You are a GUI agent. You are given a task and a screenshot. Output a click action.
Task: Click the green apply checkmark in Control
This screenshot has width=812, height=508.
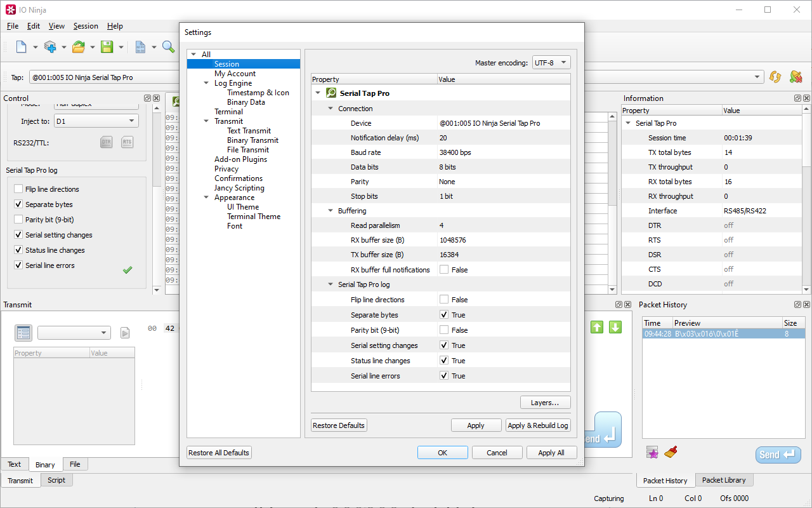128,270
